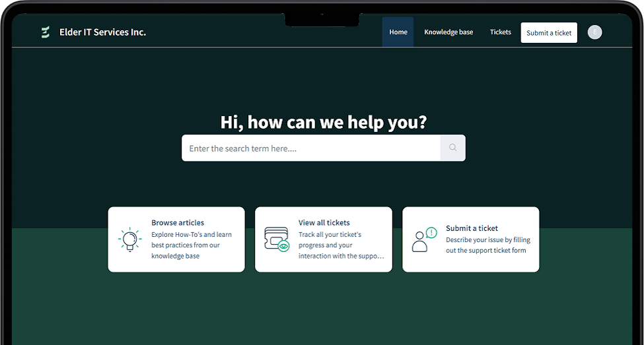
Task: Click the person alert icon in Submit a ticket card
Action: 424,239
